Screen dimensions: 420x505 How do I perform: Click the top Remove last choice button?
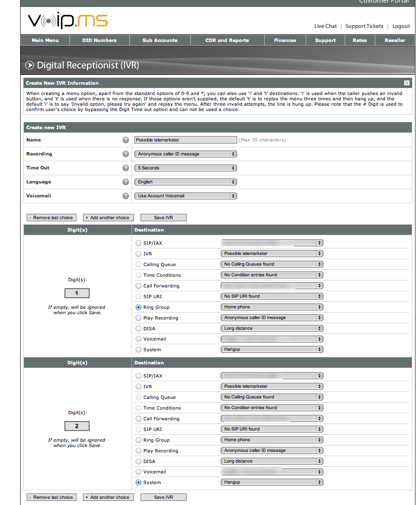coord(51,218)
